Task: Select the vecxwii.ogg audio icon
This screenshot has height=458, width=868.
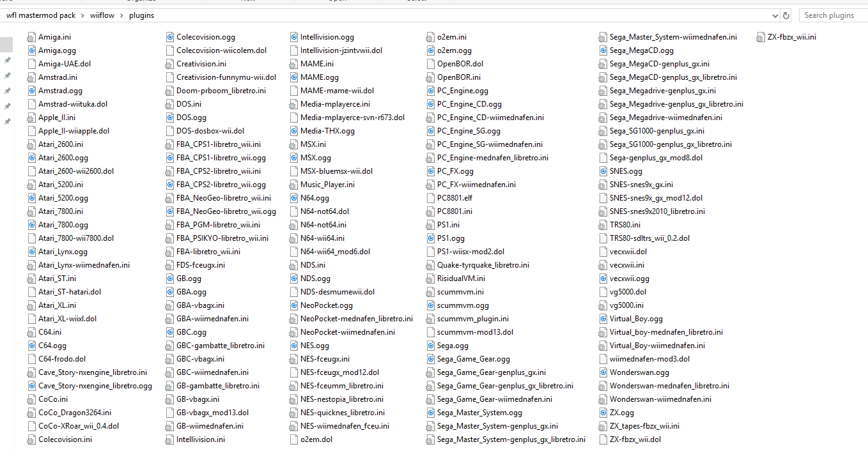Action: pyautogui.click(x=603, y=279)
